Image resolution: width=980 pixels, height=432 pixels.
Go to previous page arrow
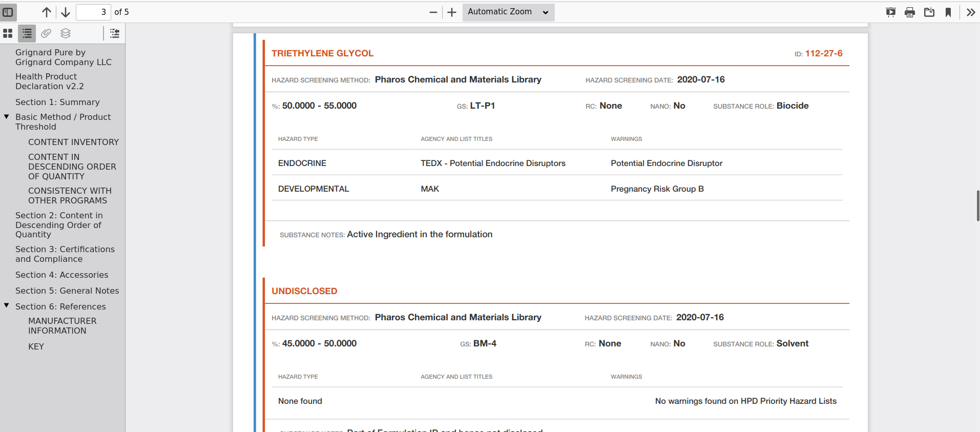(47, 12)
